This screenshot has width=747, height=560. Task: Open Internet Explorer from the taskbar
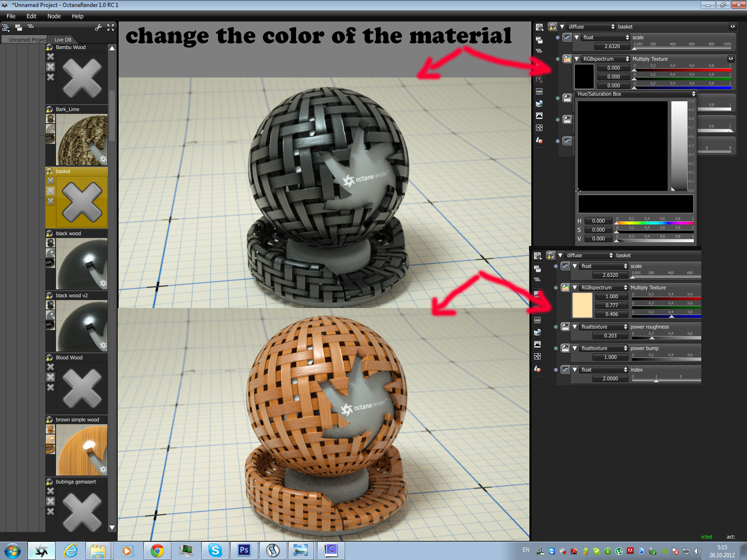coord(70,551)
